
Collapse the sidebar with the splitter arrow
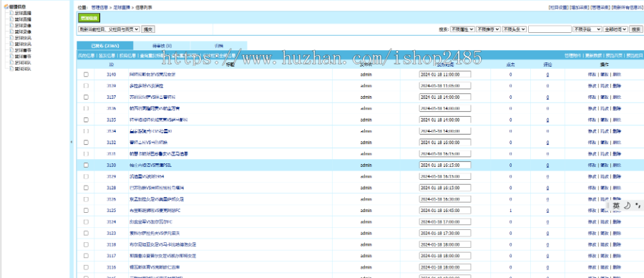click(72, 142)
